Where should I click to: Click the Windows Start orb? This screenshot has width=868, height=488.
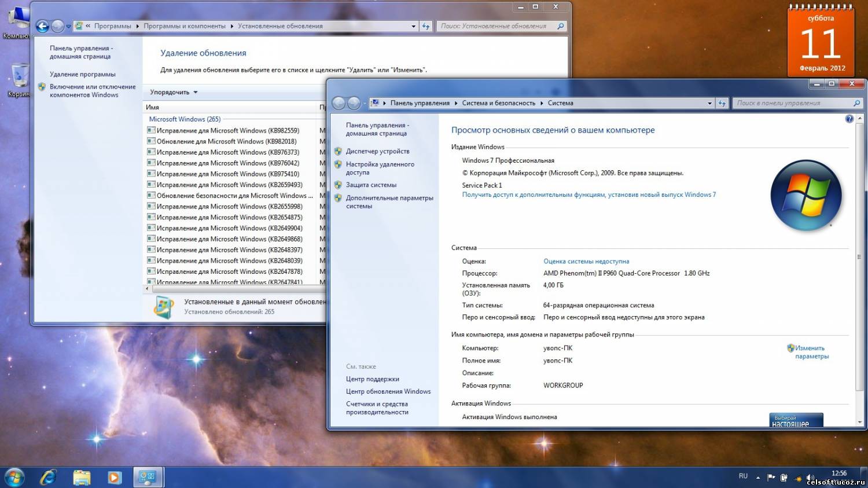(14, 478)
